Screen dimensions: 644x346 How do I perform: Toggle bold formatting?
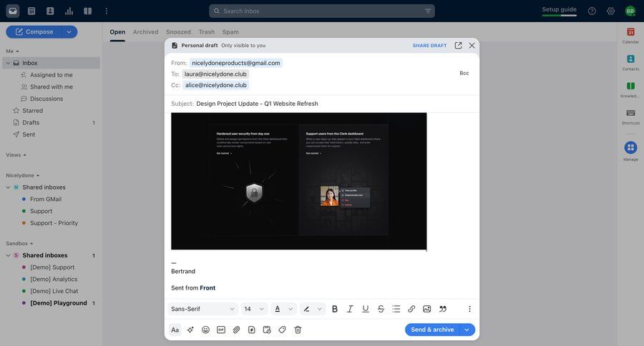pyautogui.click(x=335, y=309)
